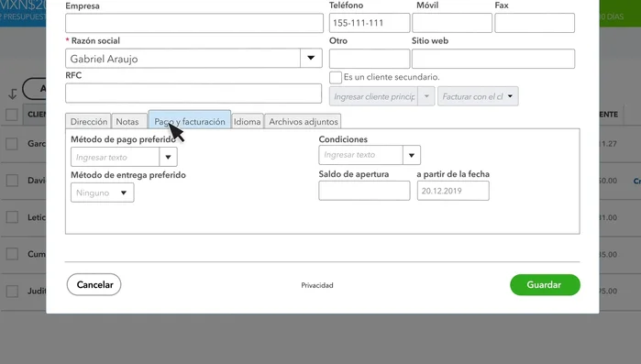Click the date field showing 20.12.2019

(x=453, y=191)
